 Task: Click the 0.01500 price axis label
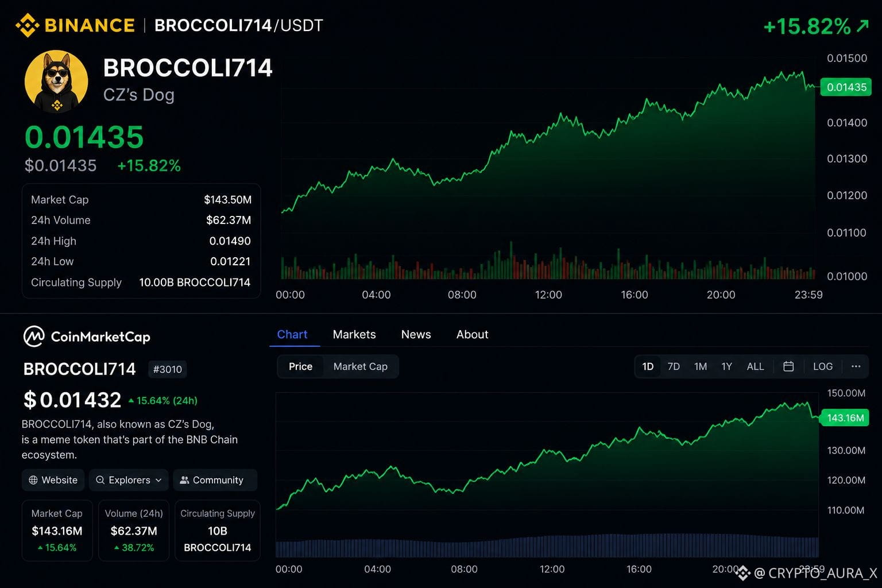[847, 58]
